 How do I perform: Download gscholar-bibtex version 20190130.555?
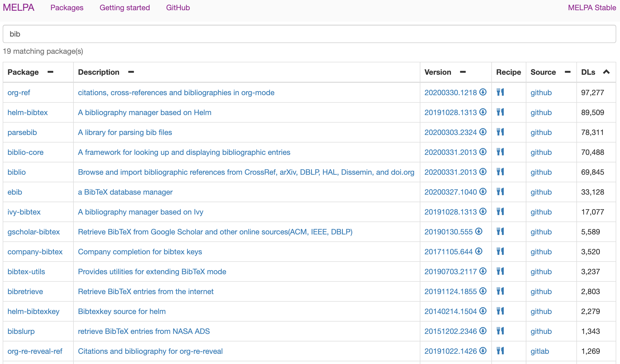click(453, 232)
